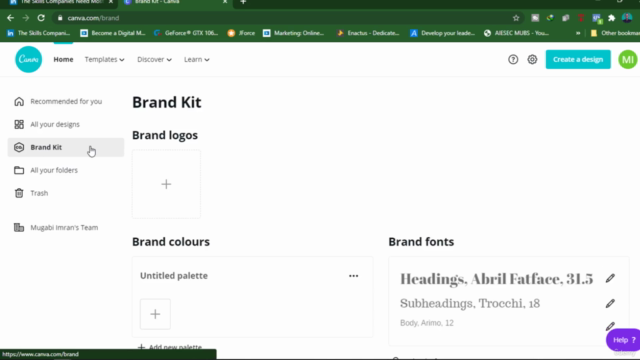The height and width of the screenshot is (360, 640).
Task: Open the browser profile avatar
Action: pos(627,18)
